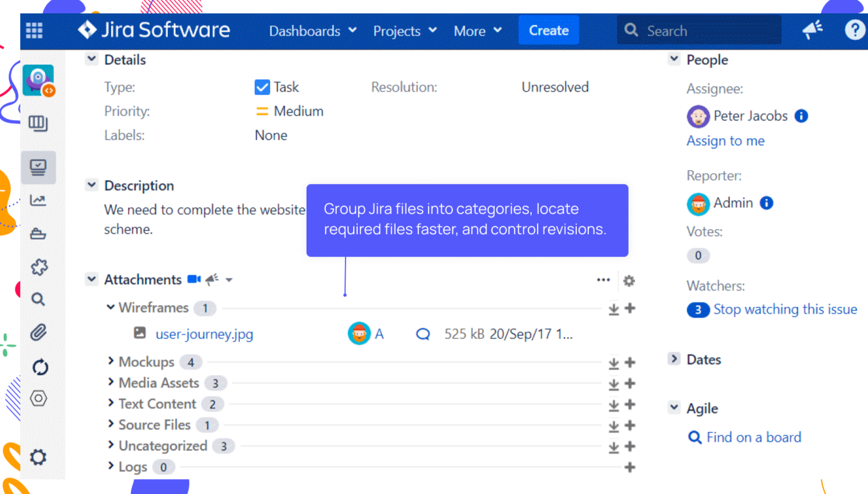The image size is (868, 494).
Task: Open the help question mark icon
Action: point(855,30)
